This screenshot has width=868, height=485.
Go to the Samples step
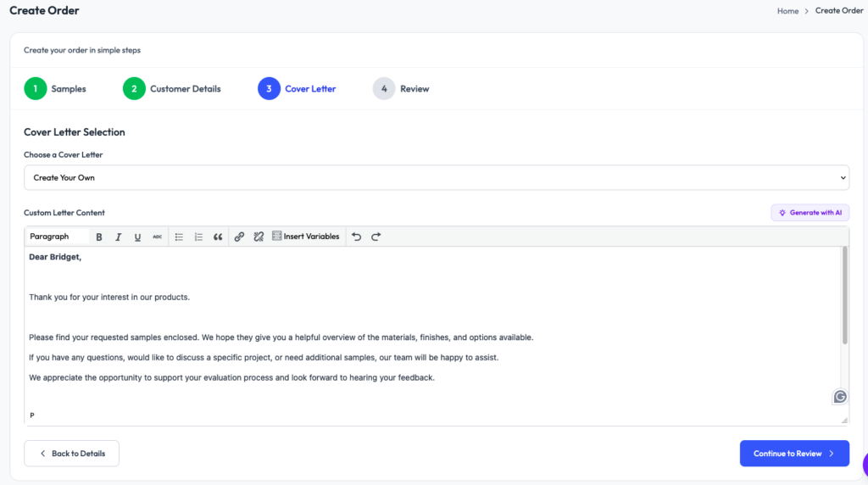tap(55, 88)
